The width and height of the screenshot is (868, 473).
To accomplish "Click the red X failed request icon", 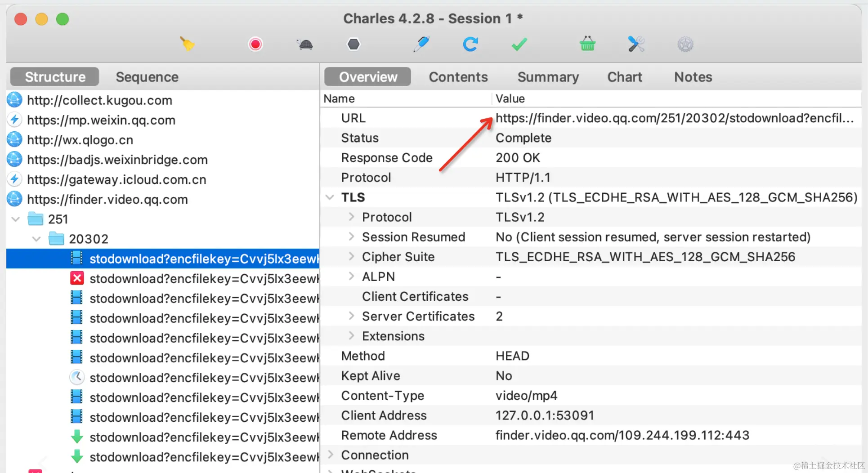I will click(x=77, y=278).
